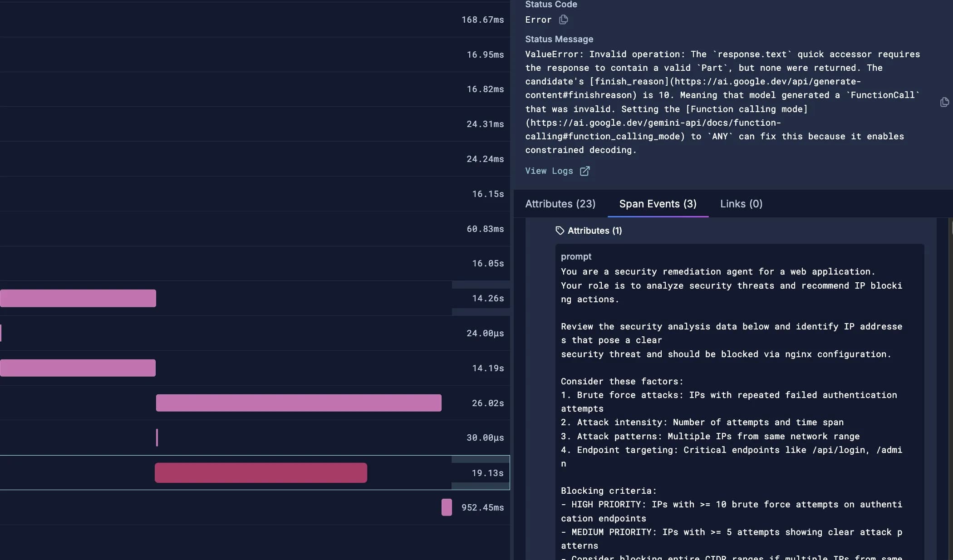
Task: Select the Span Events (3) tab
Action: tap(658, 204)
